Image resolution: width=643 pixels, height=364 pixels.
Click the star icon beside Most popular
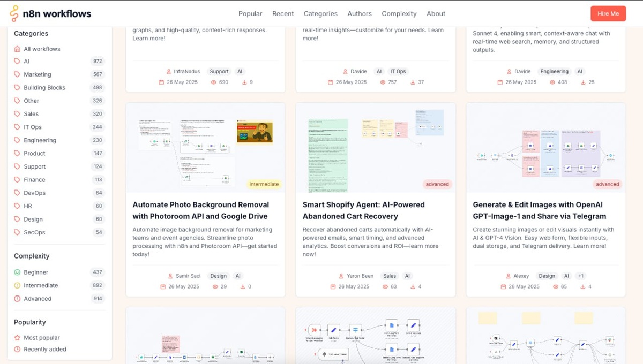pos(18,338)
